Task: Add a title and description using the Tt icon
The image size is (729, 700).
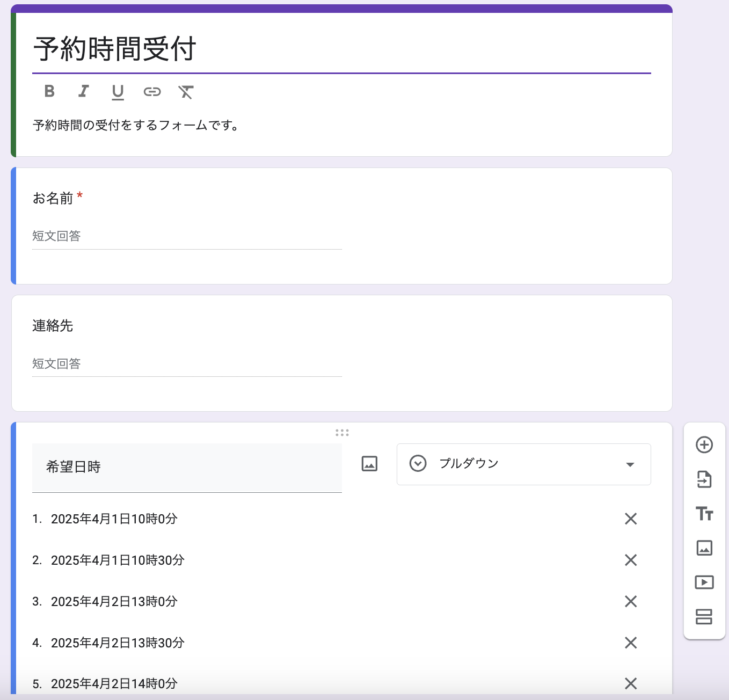Action: (704, 514)
